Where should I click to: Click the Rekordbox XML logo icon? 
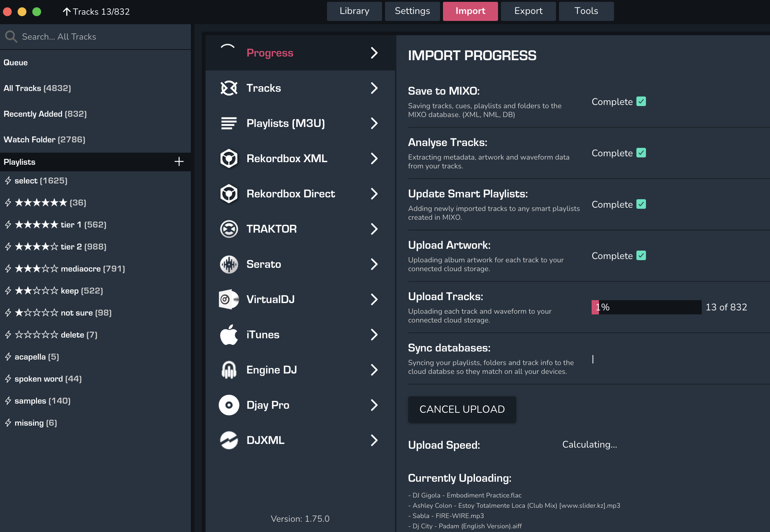(229, 158)
